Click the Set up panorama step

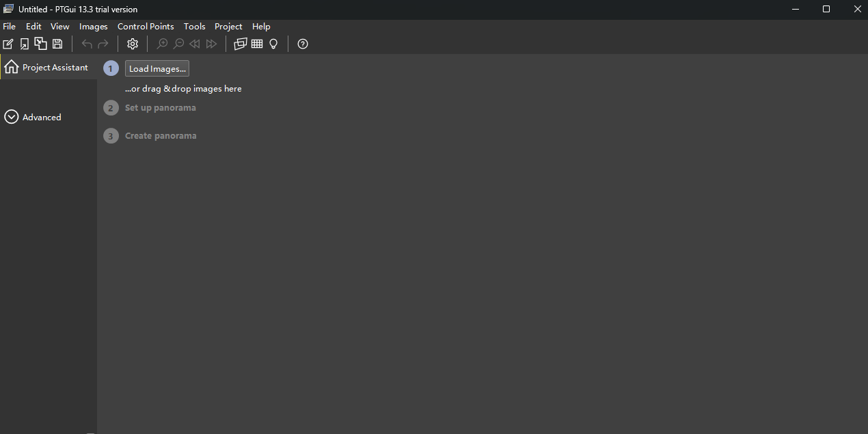(x=160, y=108)
